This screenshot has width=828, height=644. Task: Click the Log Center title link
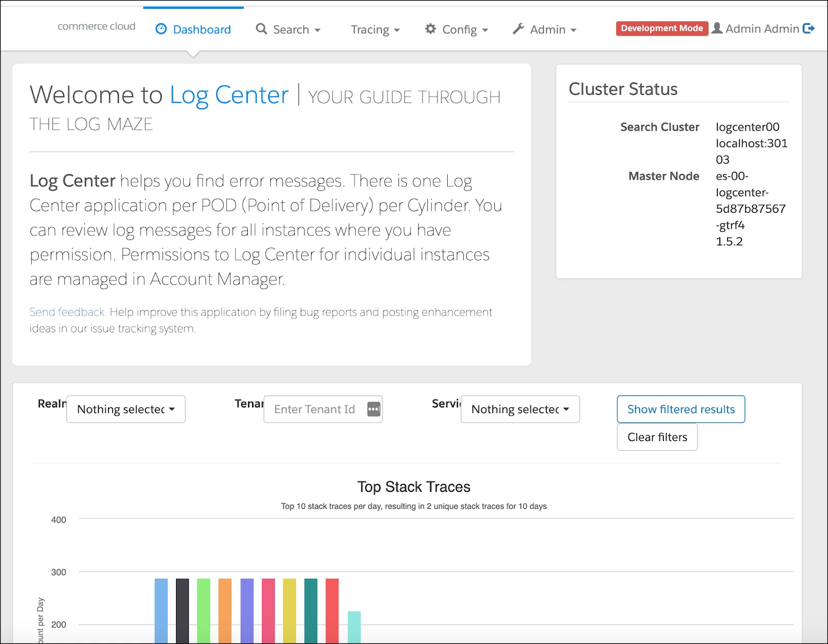(x=229, y=95)
